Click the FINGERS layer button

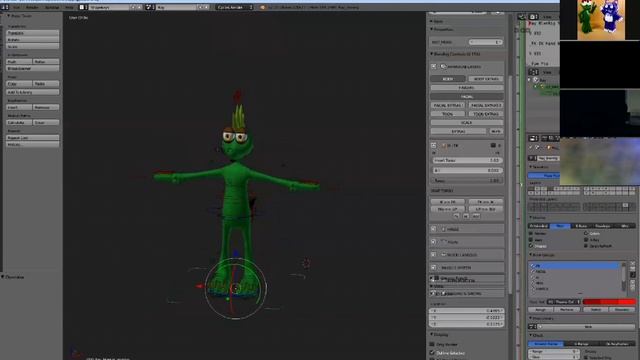[x=467, y=88]
